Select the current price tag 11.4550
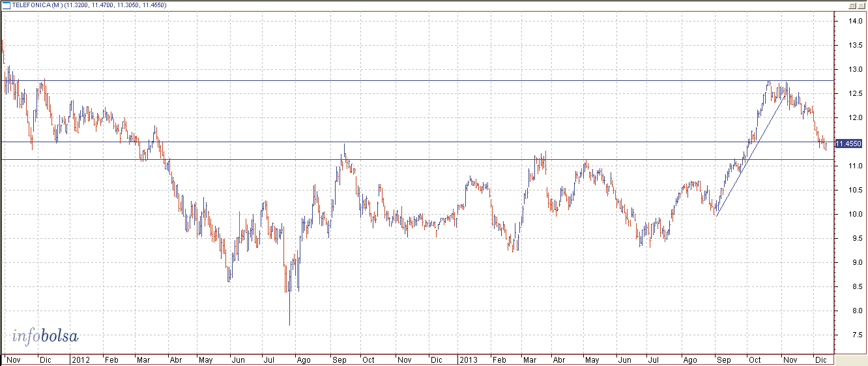The height and width of the screenshot is (366, 868). point(848,144)
